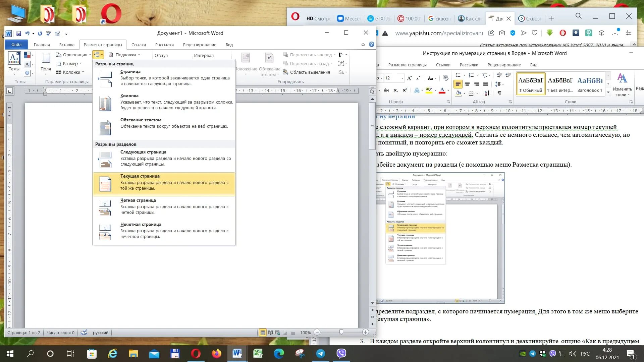The height and width of the screenshot is (362, 644).
Task: Click strikethrough abc icon
Action: coord(386,90)
